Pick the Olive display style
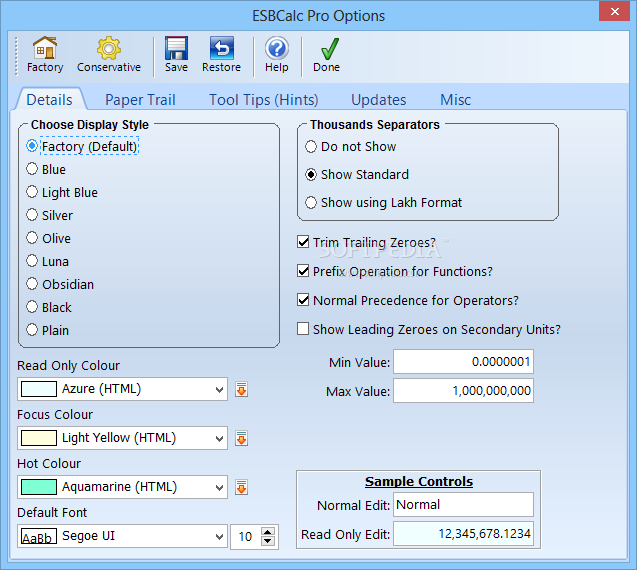 click(48, 238)
